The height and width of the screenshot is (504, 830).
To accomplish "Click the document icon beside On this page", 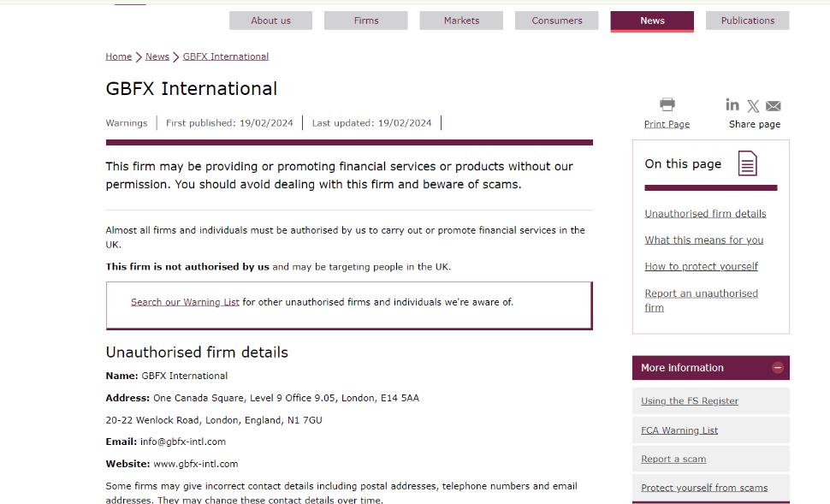I will coord(747,163).
